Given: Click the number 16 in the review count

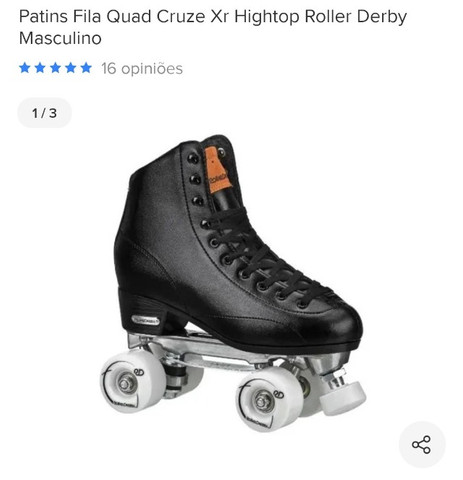Looking at the screenshot, I should 109,68.
